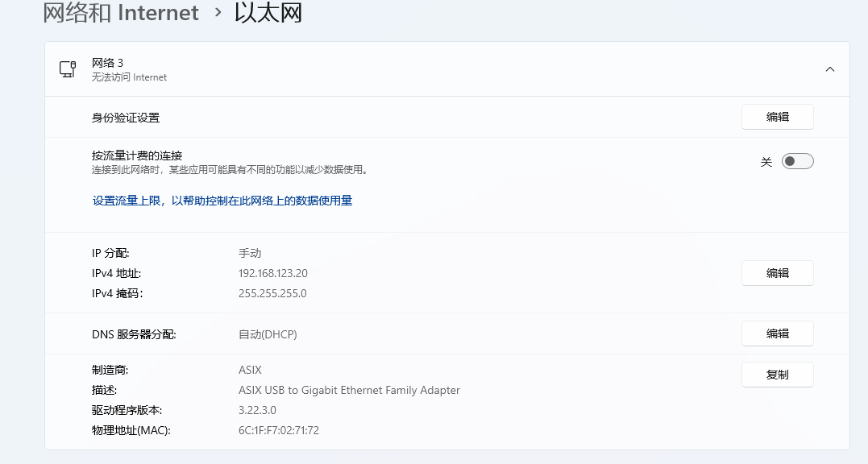Click the 手动 IP assignment value

point(250,253)
